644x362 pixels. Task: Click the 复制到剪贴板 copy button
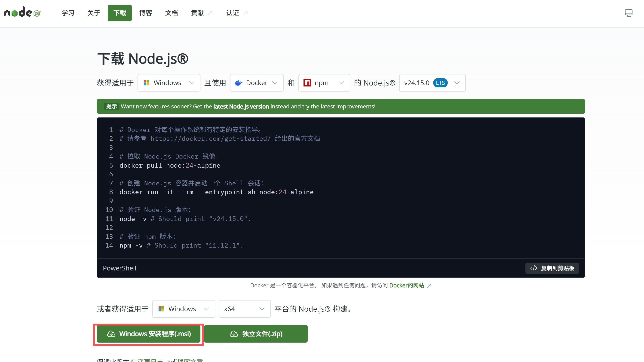(x=552, y=268)
